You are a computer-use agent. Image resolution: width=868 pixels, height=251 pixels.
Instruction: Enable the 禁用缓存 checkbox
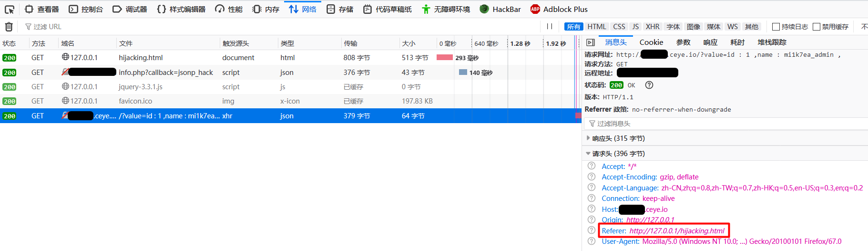click(x=817, y=27)
